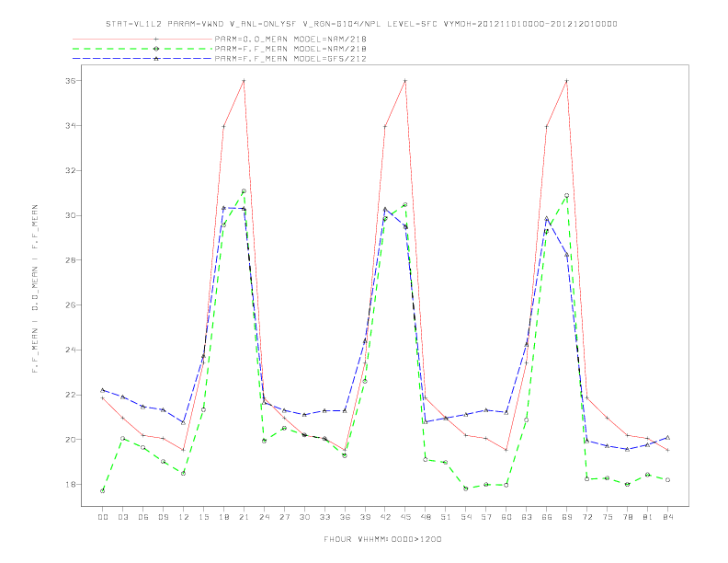Click y-axis tick label 24
The width and height of the screenshot is (728, 563).
pyautogui.click(x=71, y=350)
